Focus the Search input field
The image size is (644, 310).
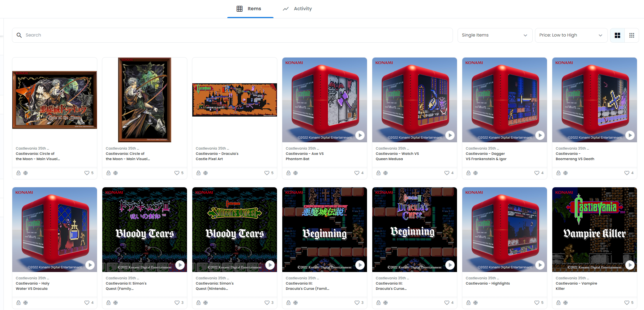[232, 35]
